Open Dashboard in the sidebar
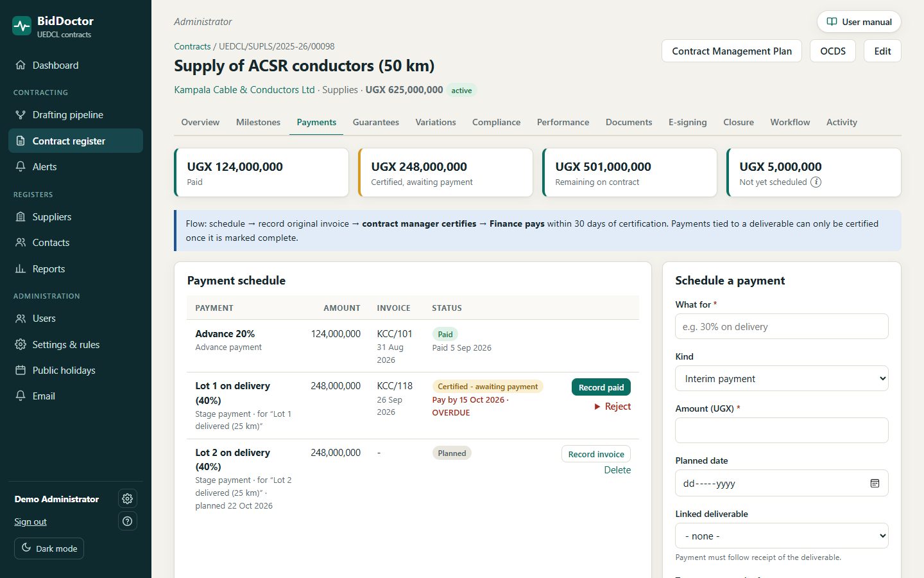This screenshot has height=578, width=924. pyautogui.click(x=76, y=65)
